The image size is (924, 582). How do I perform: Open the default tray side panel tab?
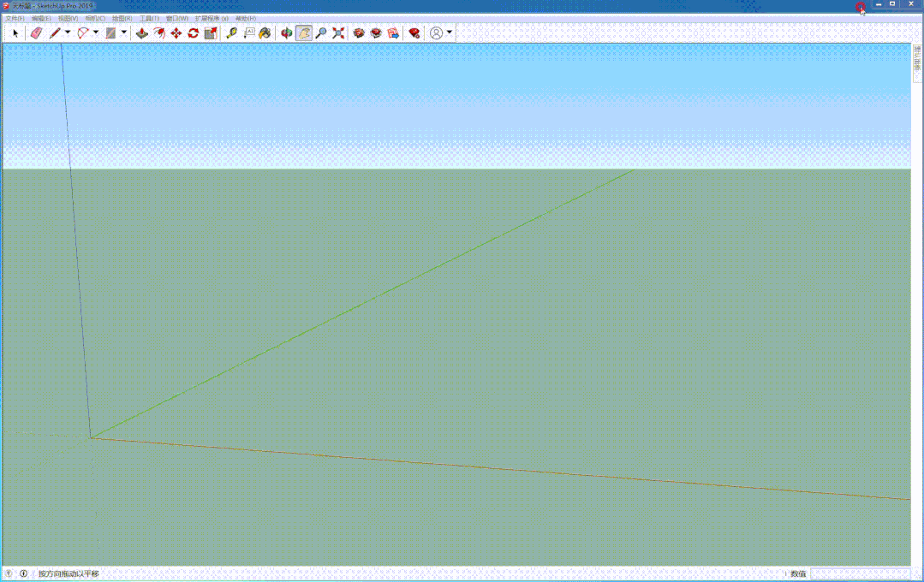(916, 65)
